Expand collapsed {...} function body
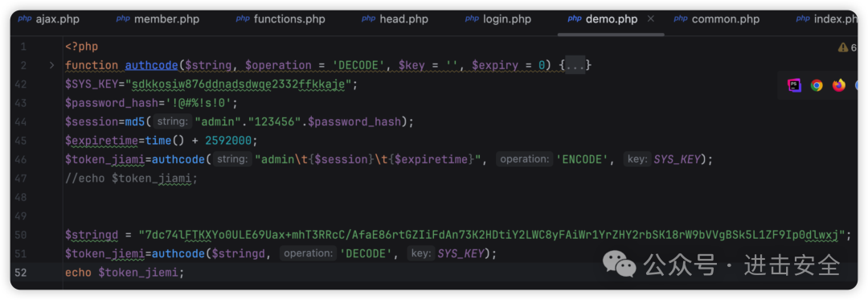This screenshot has width=868, height=300. coord(575,66)
